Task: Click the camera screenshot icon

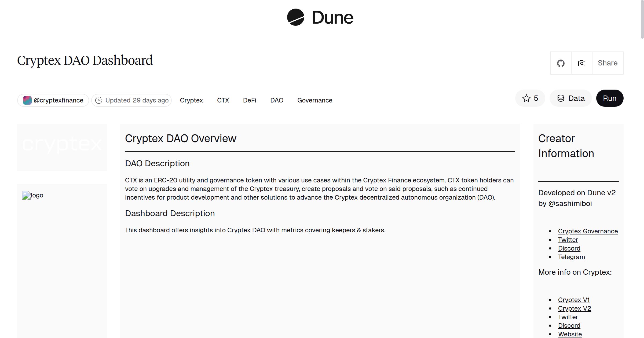Action: coord(581,63)
